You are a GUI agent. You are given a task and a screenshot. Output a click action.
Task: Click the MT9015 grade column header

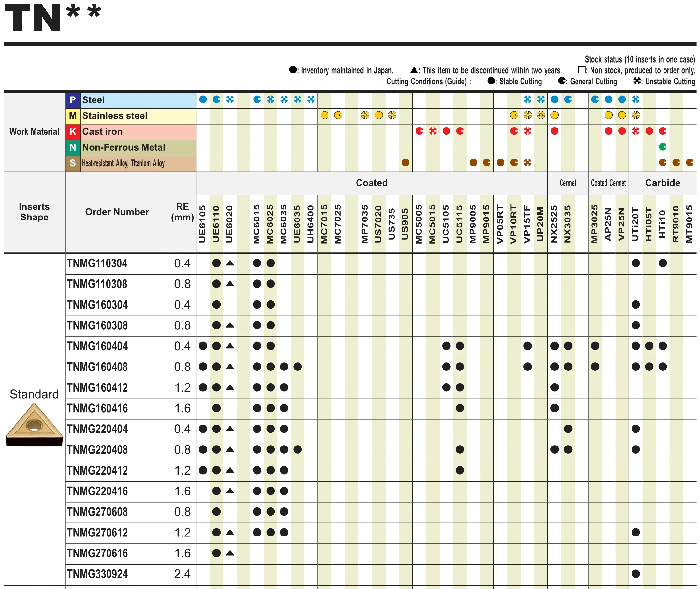click(689, 224)
